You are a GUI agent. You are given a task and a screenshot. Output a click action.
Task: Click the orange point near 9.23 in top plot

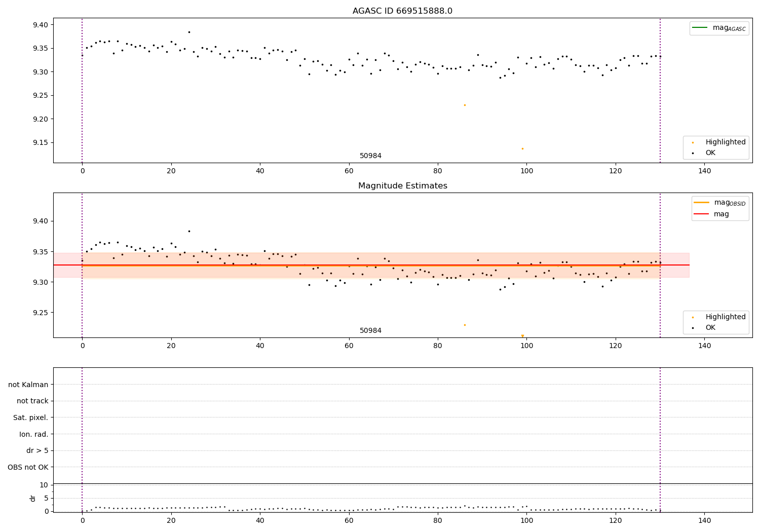click(465, 105)
